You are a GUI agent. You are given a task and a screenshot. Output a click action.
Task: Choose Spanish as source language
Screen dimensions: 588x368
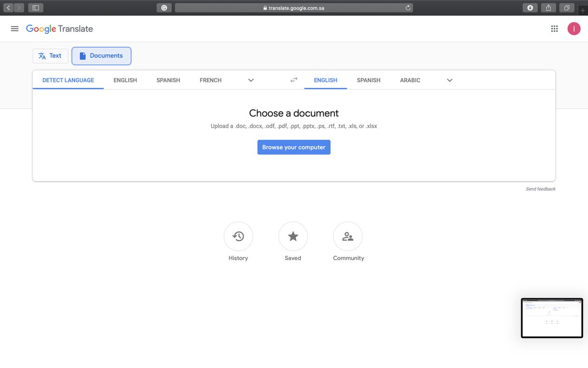(168, 80)
